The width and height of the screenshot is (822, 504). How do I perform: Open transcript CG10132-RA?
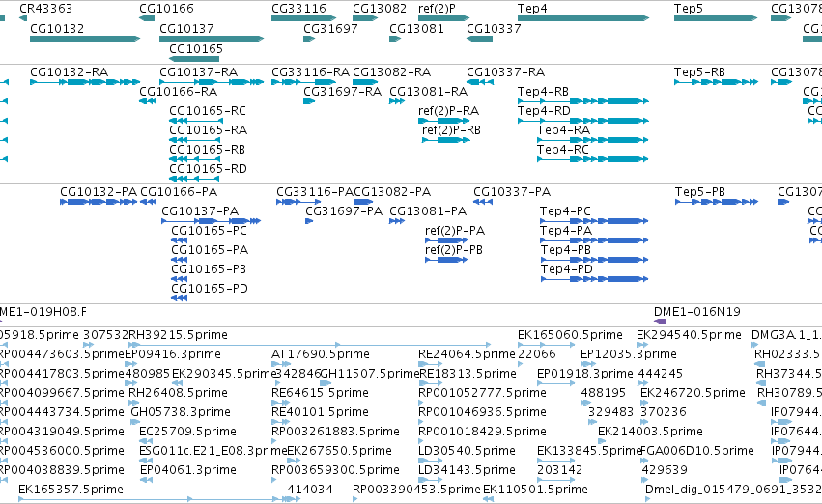pos(69,71)
